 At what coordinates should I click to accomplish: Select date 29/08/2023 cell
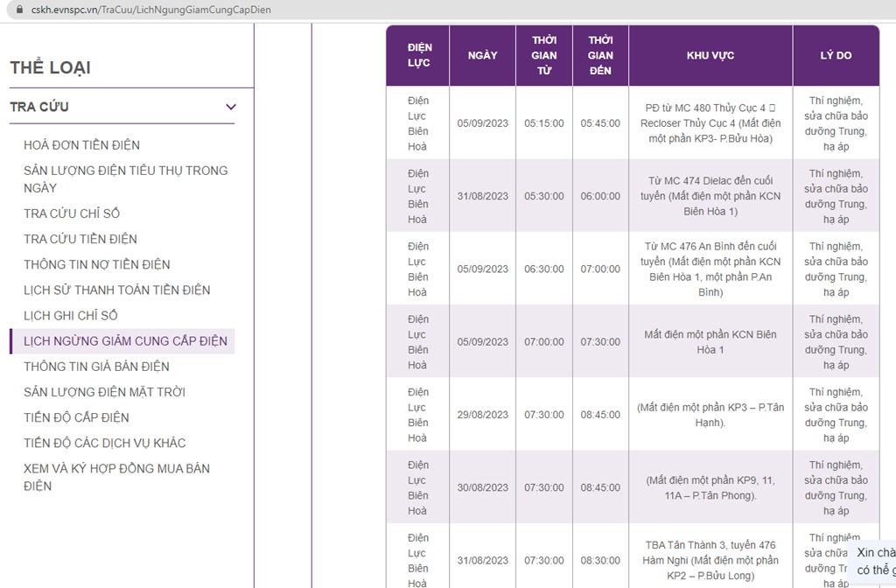(x=482, y=415)
